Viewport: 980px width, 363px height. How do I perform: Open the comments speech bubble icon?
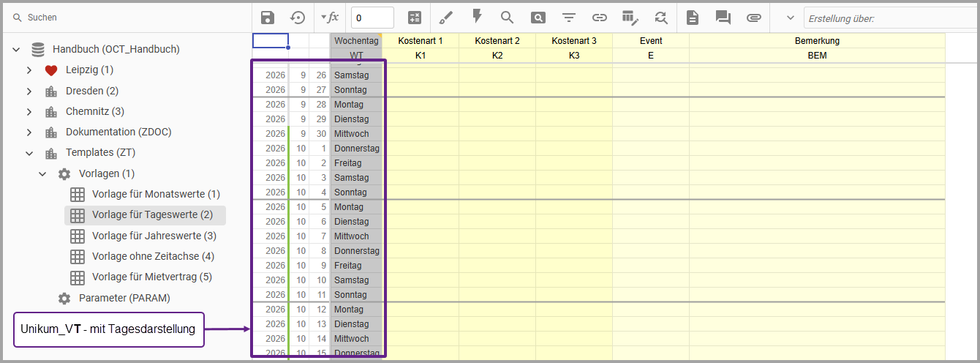coord(723,18)
